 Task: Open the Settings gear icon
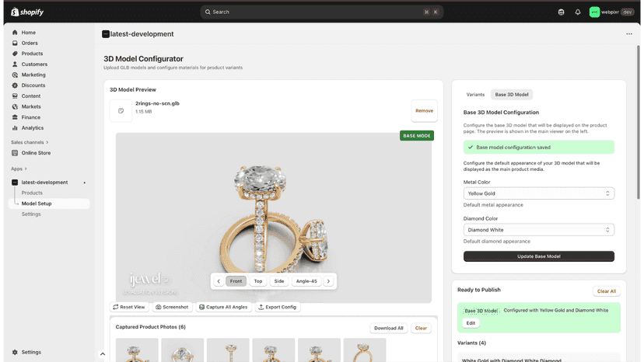[x=15, y=352]
